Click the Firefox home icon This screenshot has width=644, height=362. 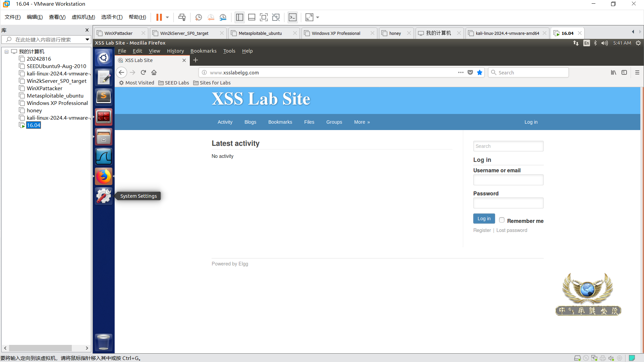pyautogui.click(x=154, y=72)
